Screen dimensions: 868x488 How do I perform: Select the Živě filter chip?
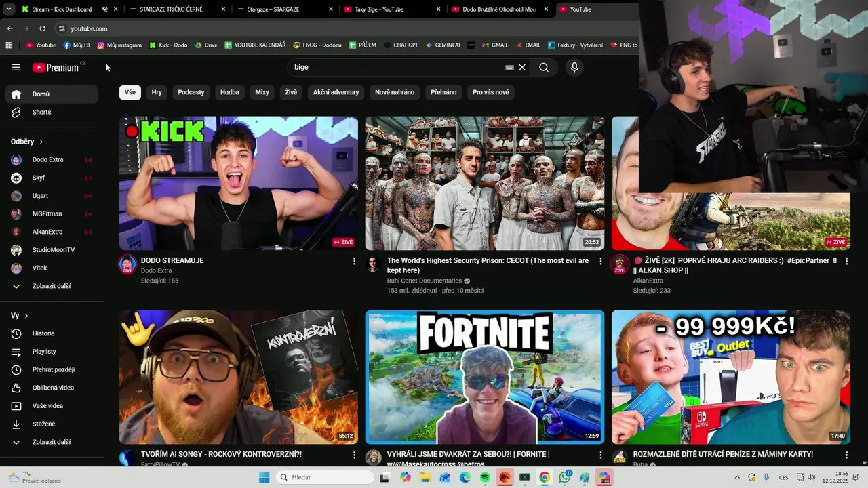[291, 92]
